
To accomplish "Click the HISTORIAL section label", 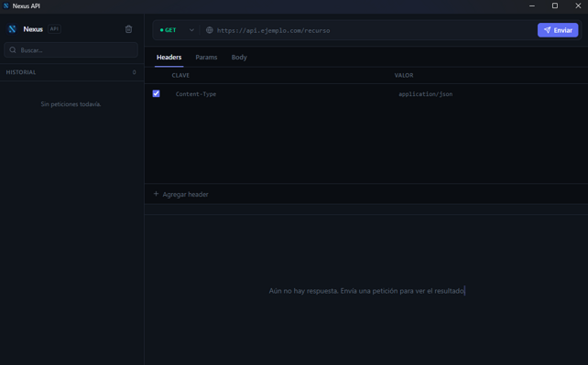I will (21, 72).
